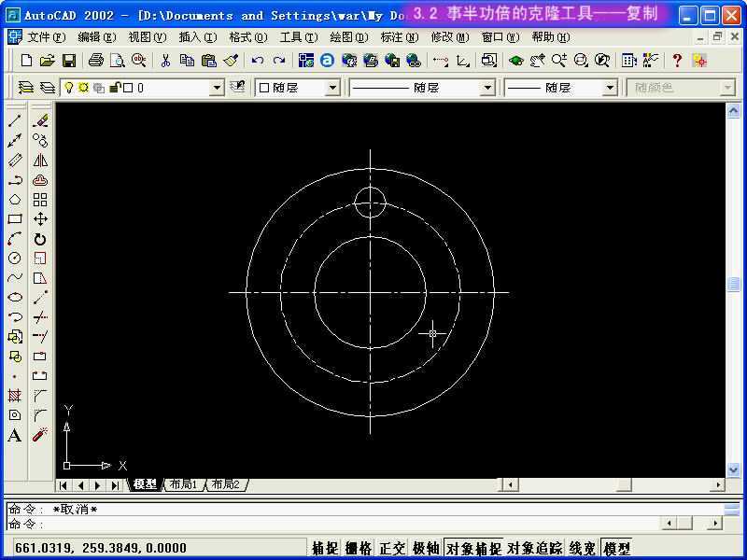This screenshot has height=560, width=747.
Task: Select the Spline draw tool
Action: pyautogui.click(x=15, y=277)
